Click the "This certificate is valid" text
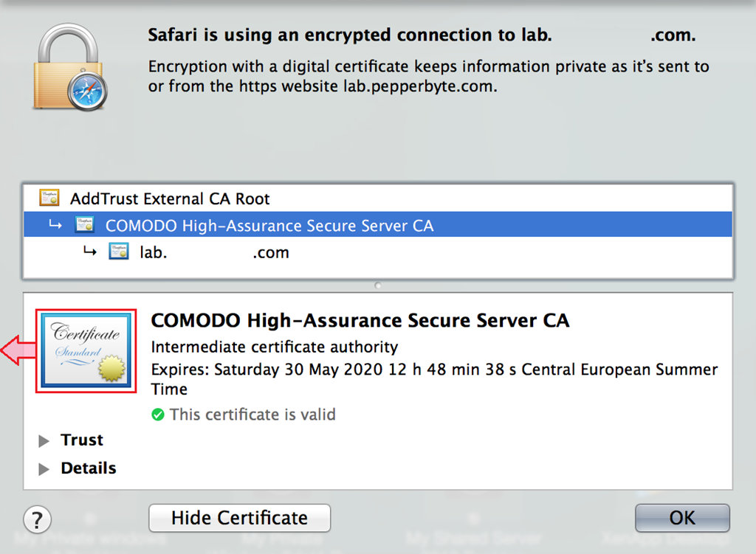 (252, 415)
